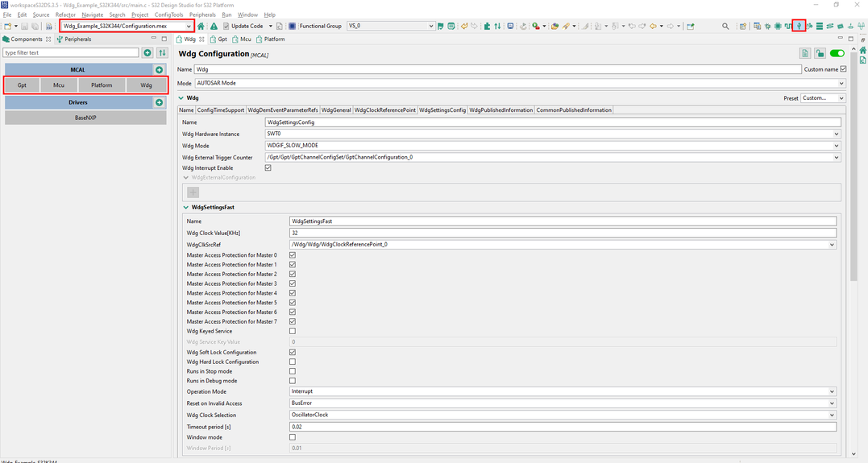
Task: Click the Functional Group properties icon
Action: point(293,26)
